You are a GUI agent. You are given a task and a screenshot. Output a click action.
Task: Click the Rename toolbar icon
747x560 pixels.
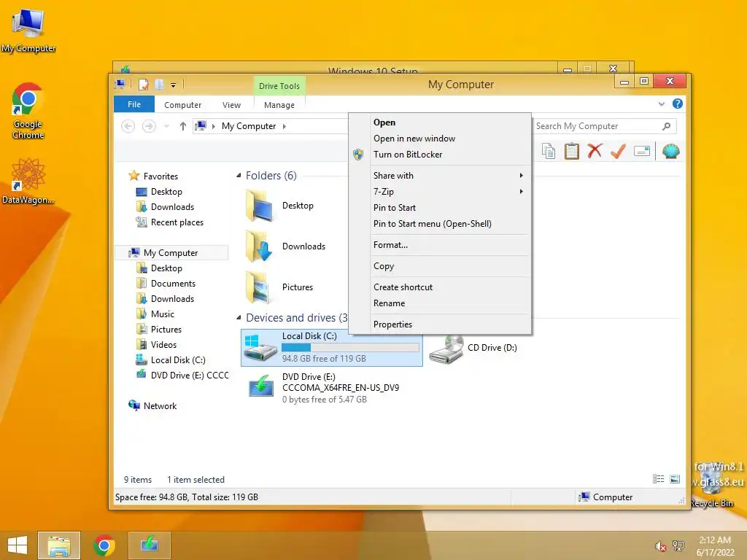click(642, 152)
